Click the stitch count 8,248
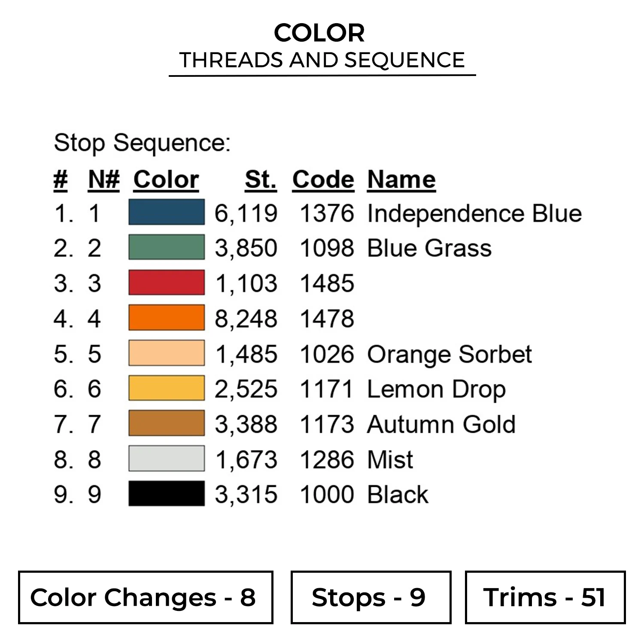This screenshot has width=644, height=644. [246, 319]
